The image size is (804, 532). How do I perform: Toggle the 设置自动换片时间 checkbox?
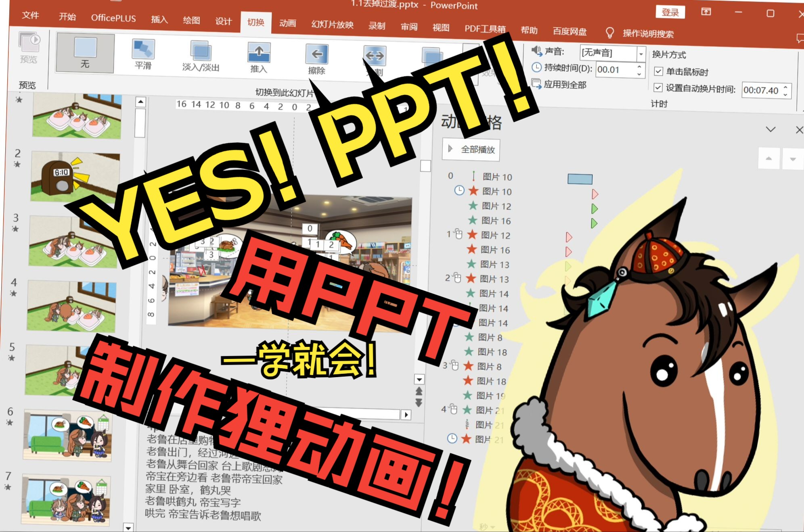click(658, 88)
